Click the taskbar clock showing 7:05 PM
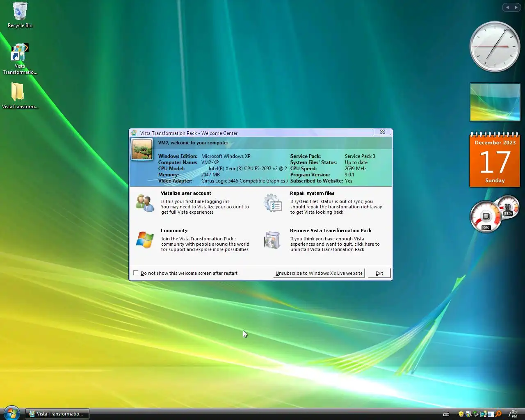525x420 pixels. coord(512,414)
